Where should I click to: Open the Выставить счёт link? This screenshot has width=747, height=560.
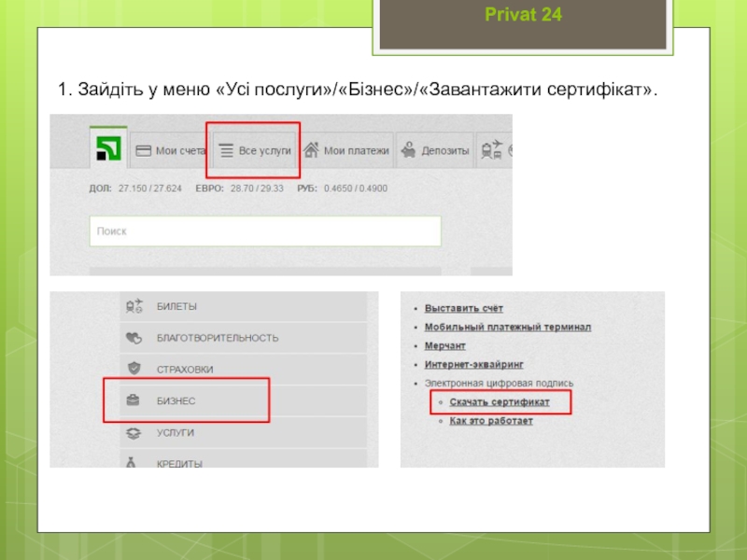(x=463, y=308)
